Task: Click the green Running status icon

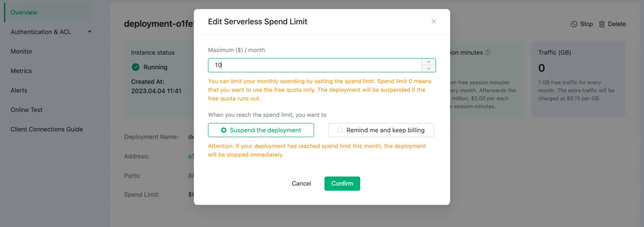Action: point(136,67)
